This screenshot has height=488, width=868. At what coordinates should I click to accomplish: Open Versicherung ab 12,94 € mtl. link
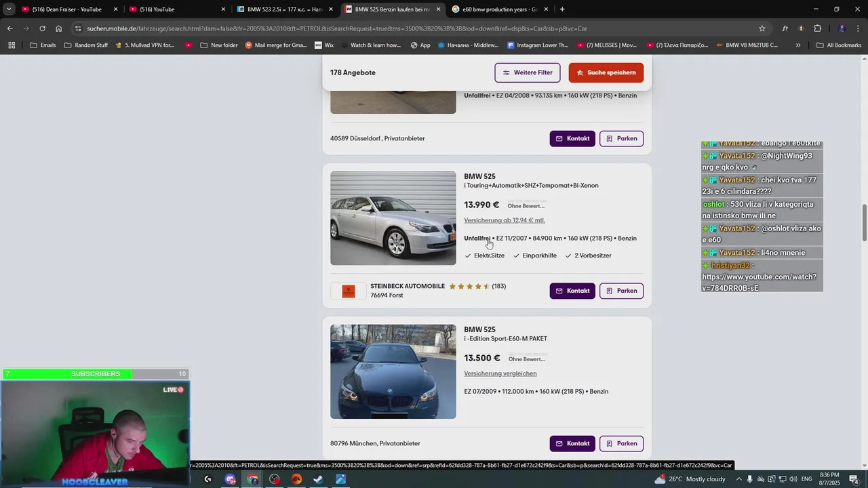click(x=505, y=220)
